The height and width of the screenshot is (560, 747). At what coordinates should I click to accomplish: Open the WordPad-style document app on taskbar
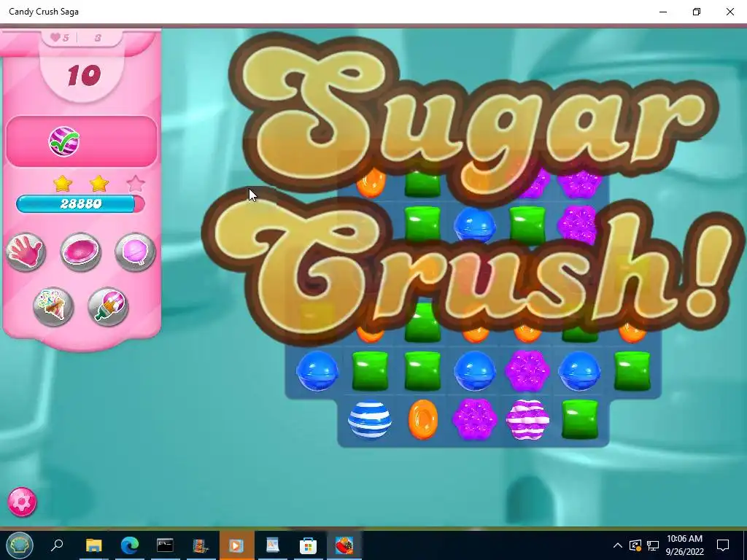coord(273,545)
